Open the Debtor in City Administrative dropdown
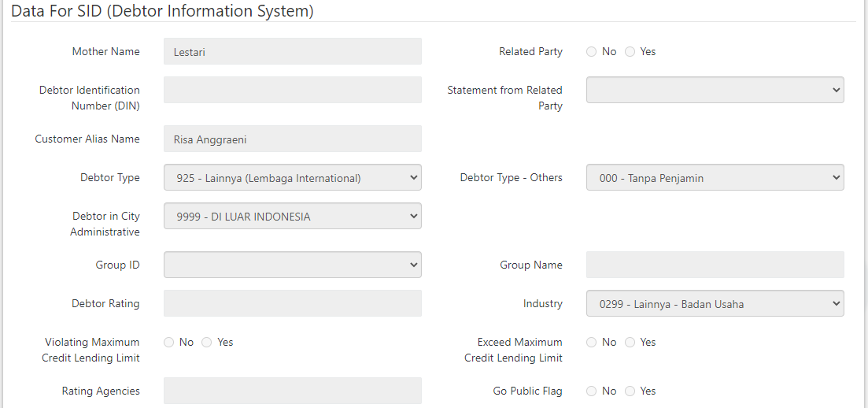Viewport: 868px width, 408px height. [292, 217]
